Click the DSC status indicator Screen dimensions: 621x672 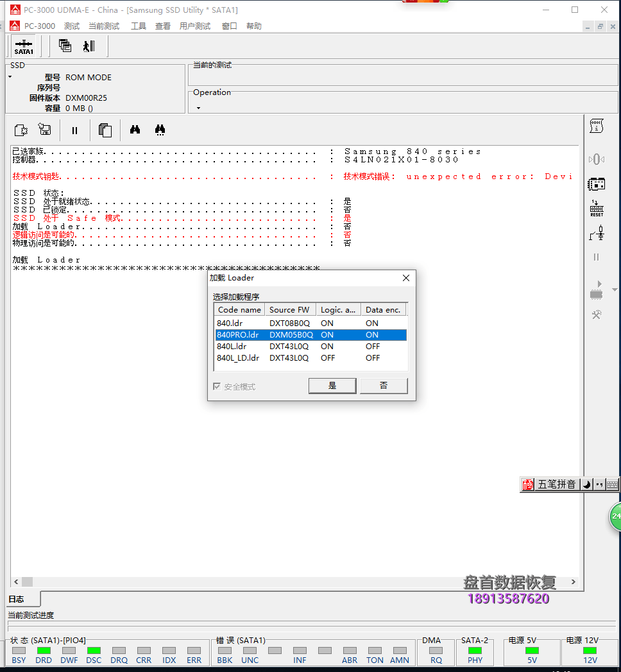coord(94,651)
